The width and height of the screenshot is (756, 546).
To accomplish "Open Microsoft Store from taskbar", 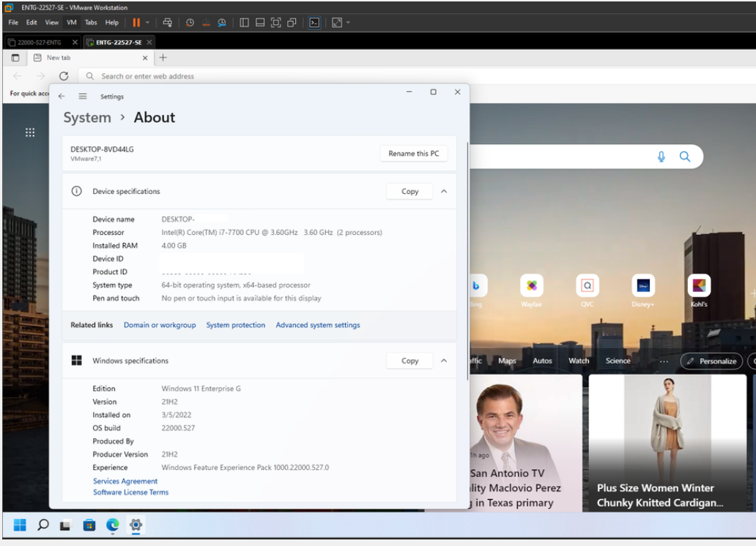I will 89,526.
